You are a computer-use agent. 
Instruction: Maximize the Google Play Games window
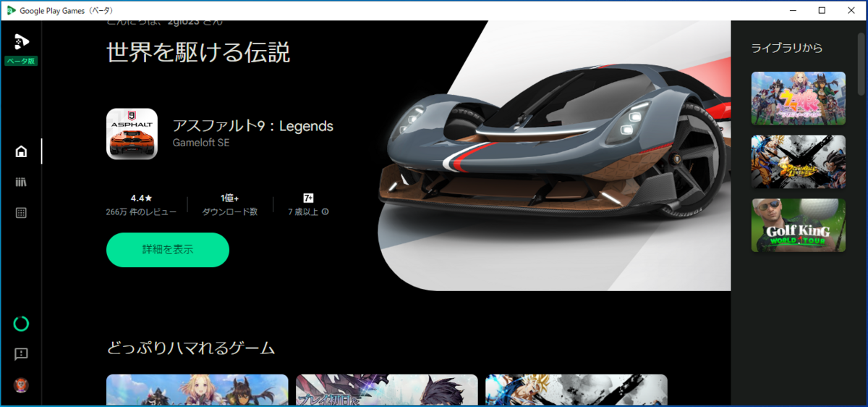point(822,10)
